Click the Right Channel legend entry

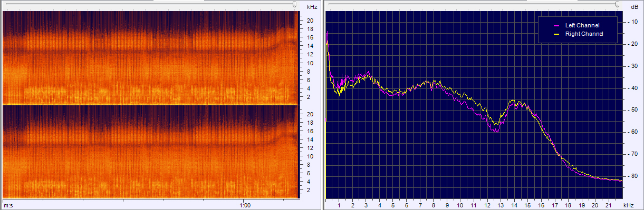coord(584,34)
